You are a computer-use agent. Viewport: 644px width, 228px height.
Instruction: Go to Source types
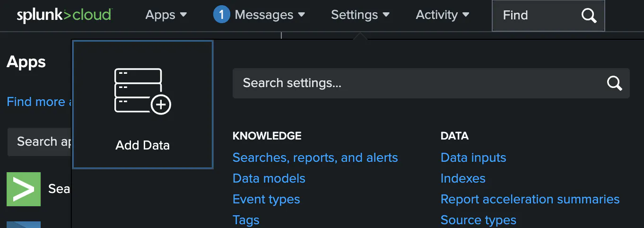coord(478,220)
